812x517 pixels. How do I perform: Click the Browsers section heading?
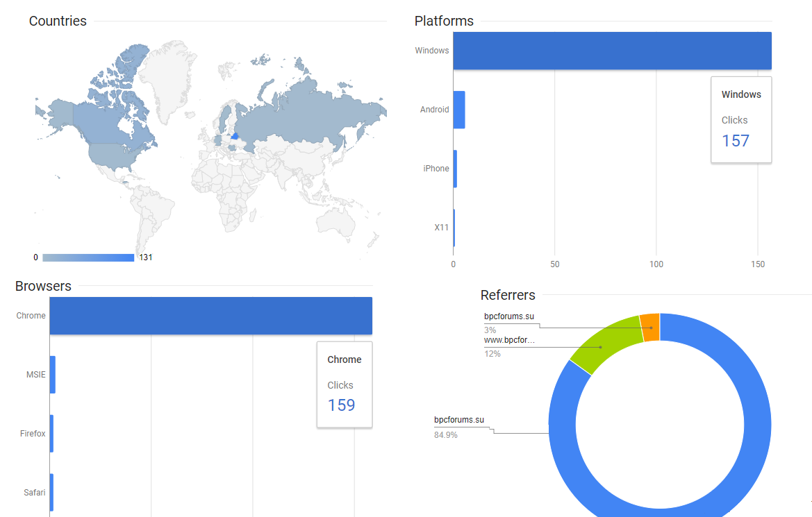44,286
